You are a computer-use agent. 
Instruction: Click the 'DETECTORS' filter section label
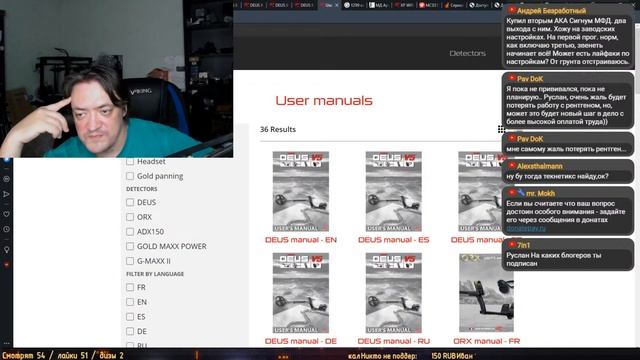pyautogui.click(x=142, y=189)
